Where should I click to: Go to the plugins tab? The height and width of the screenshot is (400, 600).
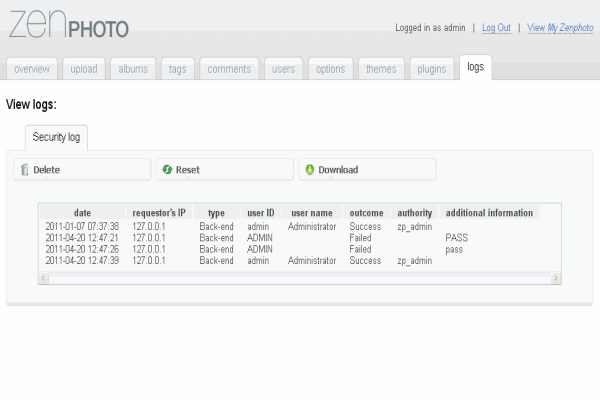click(431, 69)
